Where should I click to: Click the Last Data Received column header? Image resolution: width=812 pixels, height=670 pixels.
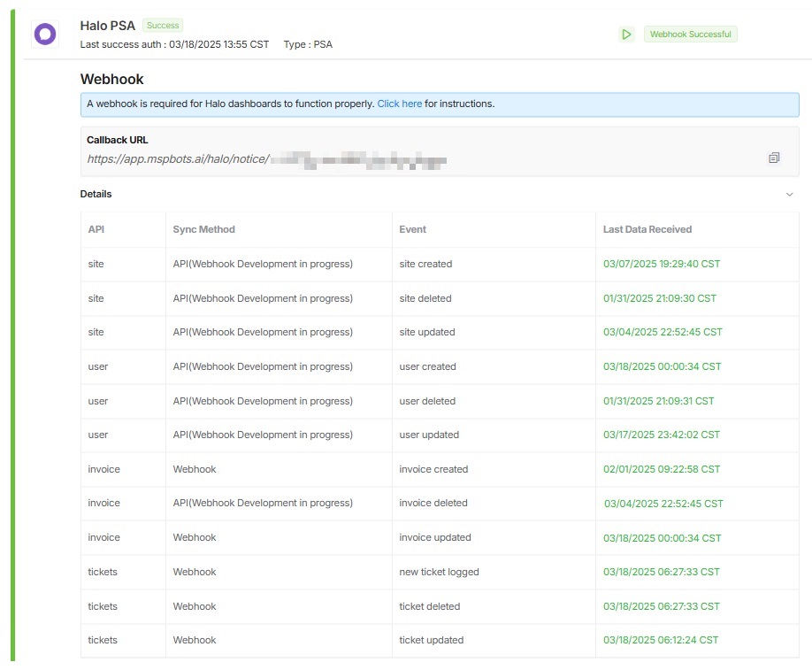[647, 229]
